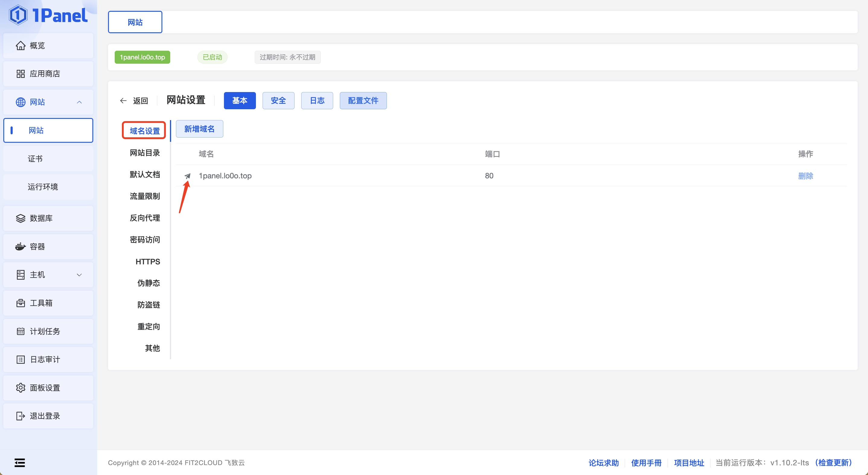Click the 已启动 status badge
This screenshot has height=475, width=868.
212,57
